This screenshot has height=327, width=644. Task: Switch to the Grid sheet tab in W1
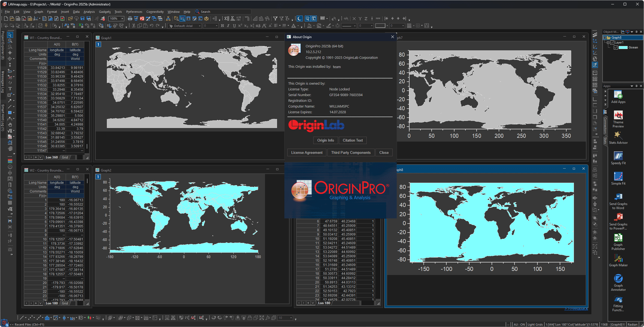(65, 157)
